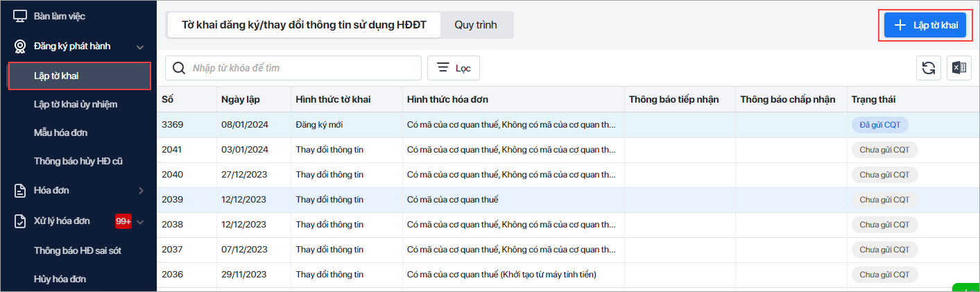Open Thông báo HĐ sai sót

tap(78, 250)
